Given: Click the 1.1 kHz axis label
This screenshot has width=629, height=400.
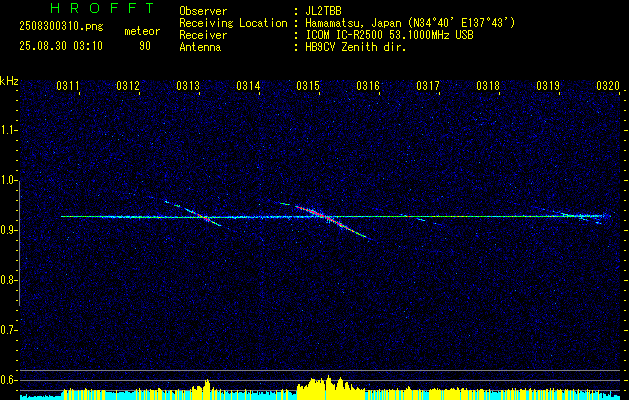Looking at the screenshot, I should pyautogui.click(x=9, y=130).
